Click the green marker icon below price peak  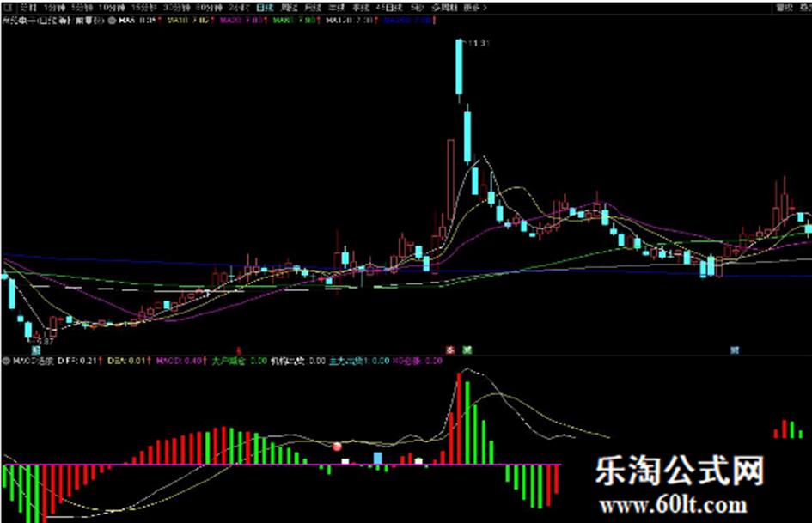(467, 350)
